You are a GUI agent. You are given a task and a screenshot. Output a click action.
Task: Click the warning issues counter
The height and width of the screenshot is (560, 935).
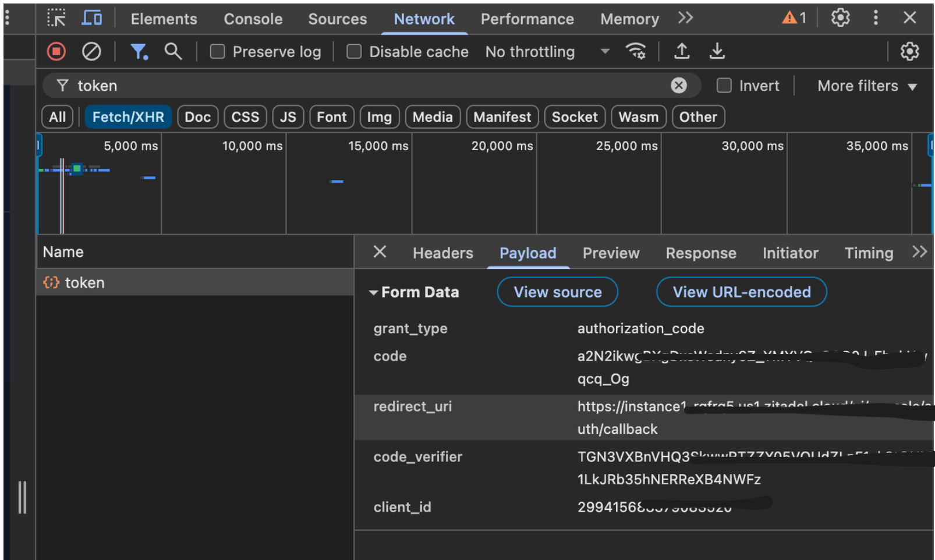[794, 18]
